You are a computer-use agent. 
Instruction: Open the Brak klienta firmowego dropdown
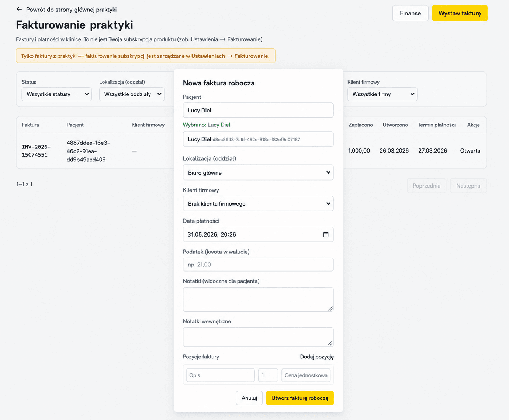[x=258, y=203]
